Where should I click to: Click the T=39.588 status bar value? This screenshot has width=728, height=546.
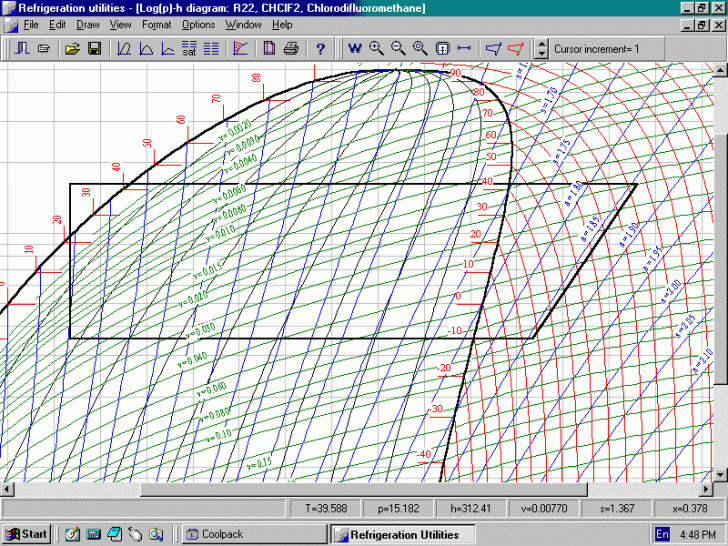(326, 508)
